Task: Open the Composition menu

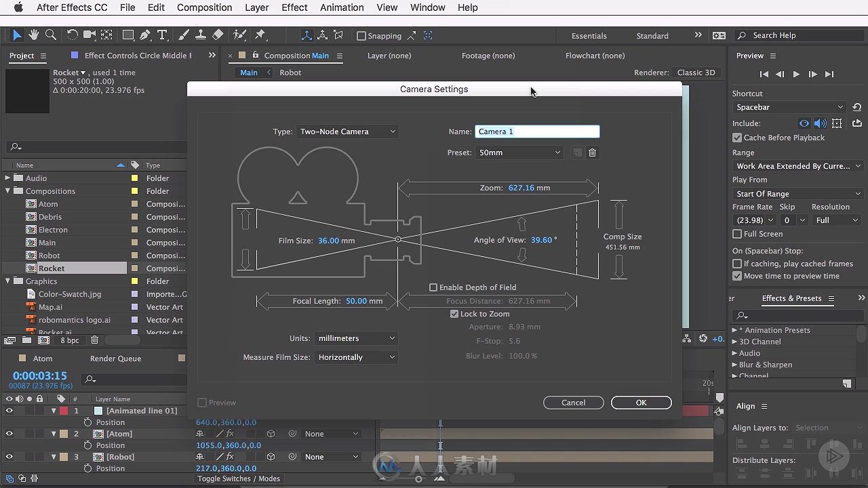Action: pos(204,7)
